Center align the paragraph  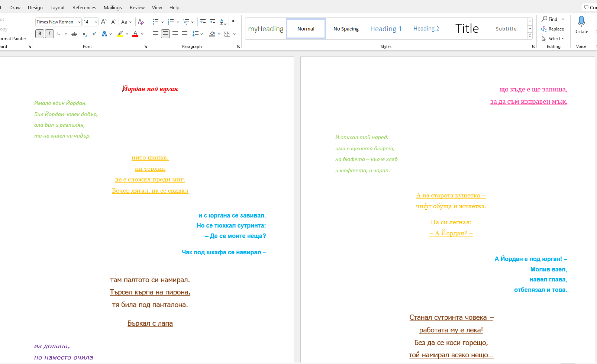coord(165,34)
